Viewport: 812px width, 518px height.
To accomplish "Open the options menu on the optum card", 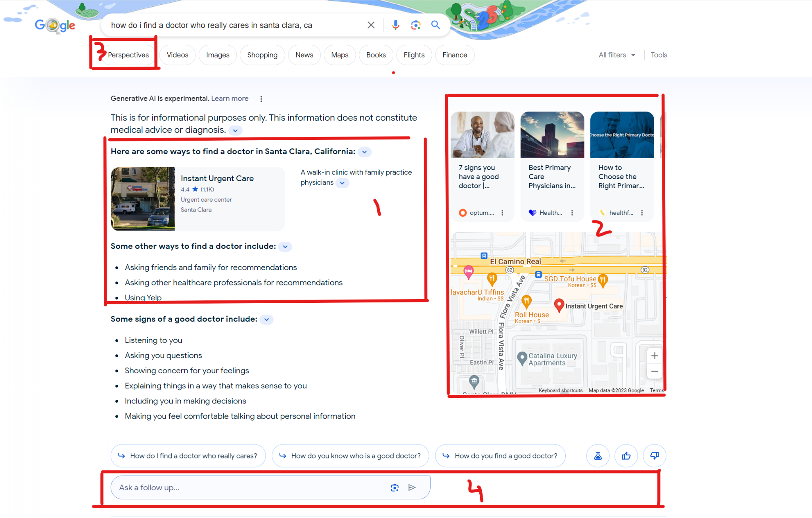I will (502, 213).
